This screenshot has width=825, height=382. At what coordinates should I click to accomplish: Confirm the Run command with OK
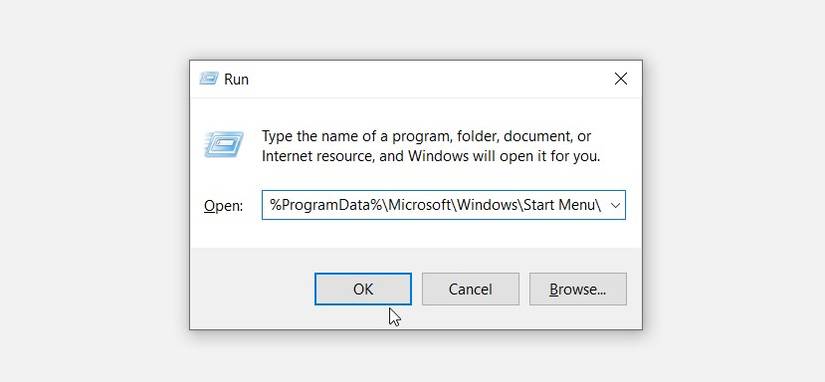363,289
